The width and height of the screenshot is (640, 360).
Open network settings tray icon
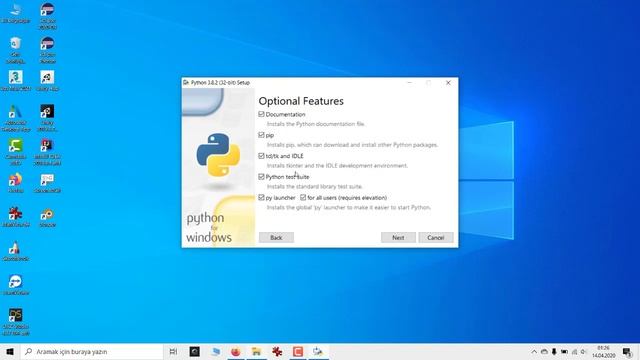pos(574,351)
